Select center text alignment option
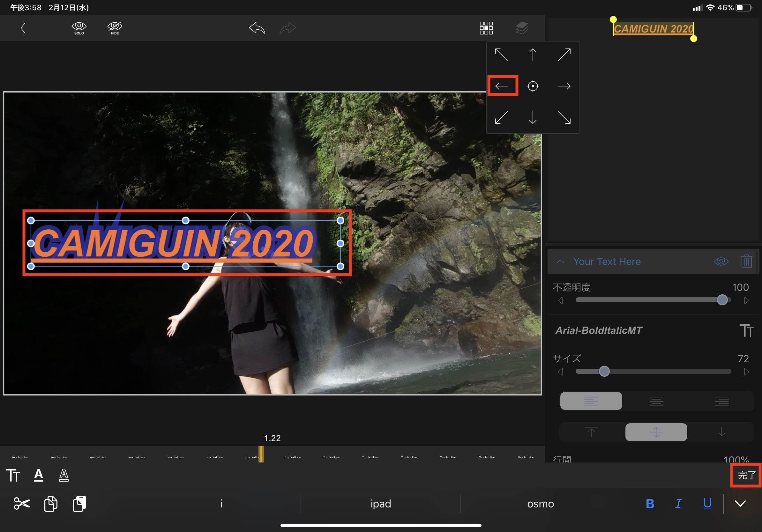Image resolution: width=762 pixels, height=532 pixels. [x=656, y=401]
